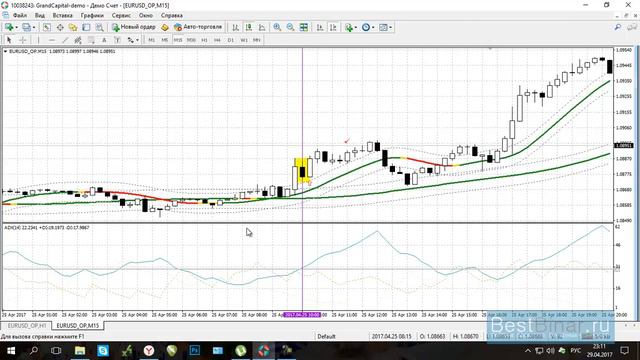The height and width of the screenshot is (360, 640).
Task: Select the Fibonacci retracement tool
Action: [x=91, y=40]
